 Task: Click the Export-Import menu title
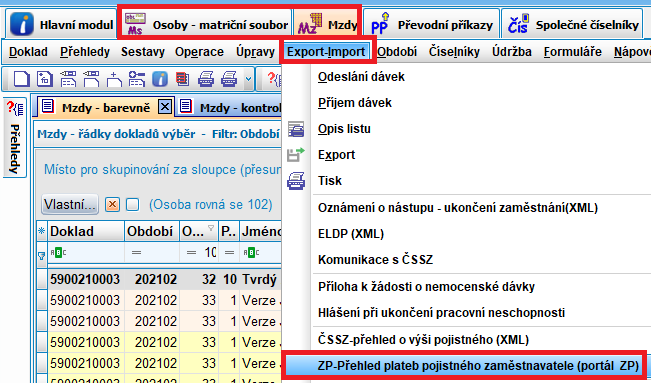click(x=326, y=52)
